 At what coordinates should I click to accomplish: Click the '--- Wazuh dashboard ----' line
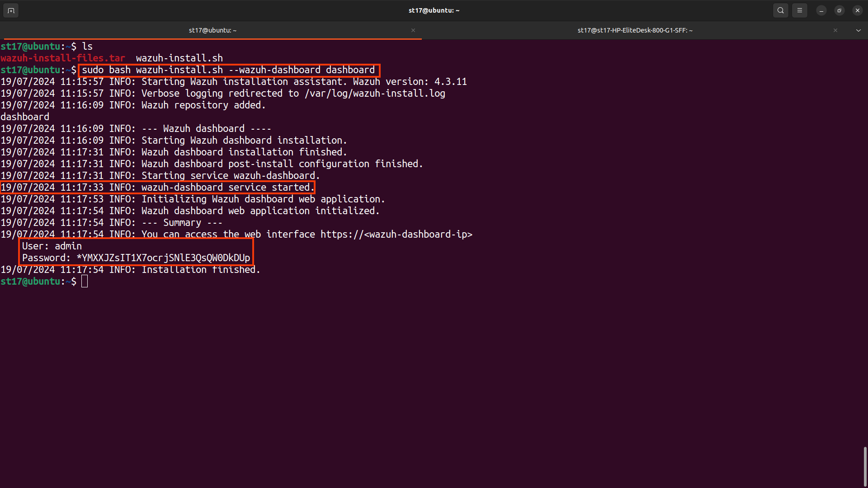[136, 129]
